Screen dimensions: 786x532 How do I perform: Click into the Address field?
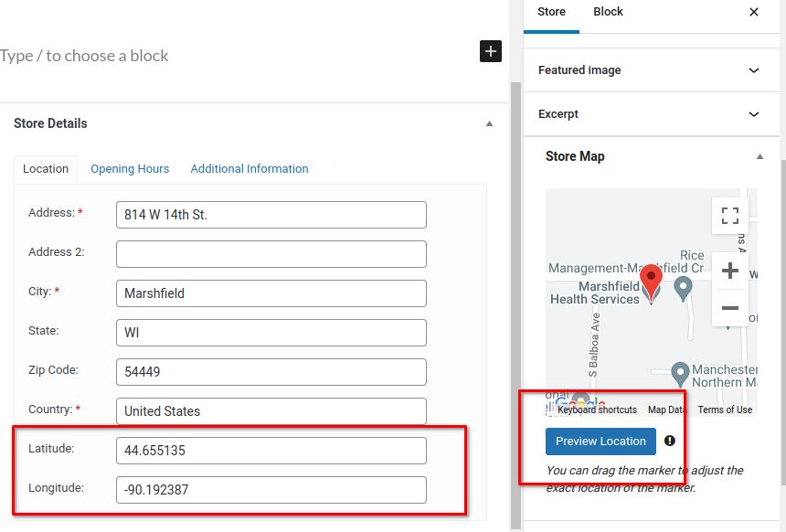coord(271,215)
